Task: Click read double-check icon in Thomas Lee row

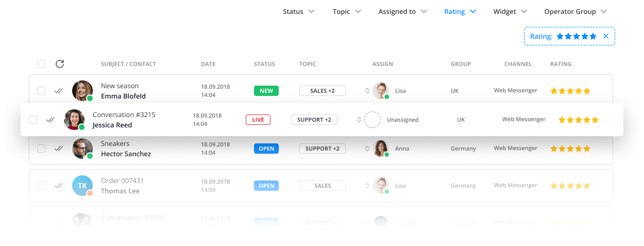Action: pos(59,186)
